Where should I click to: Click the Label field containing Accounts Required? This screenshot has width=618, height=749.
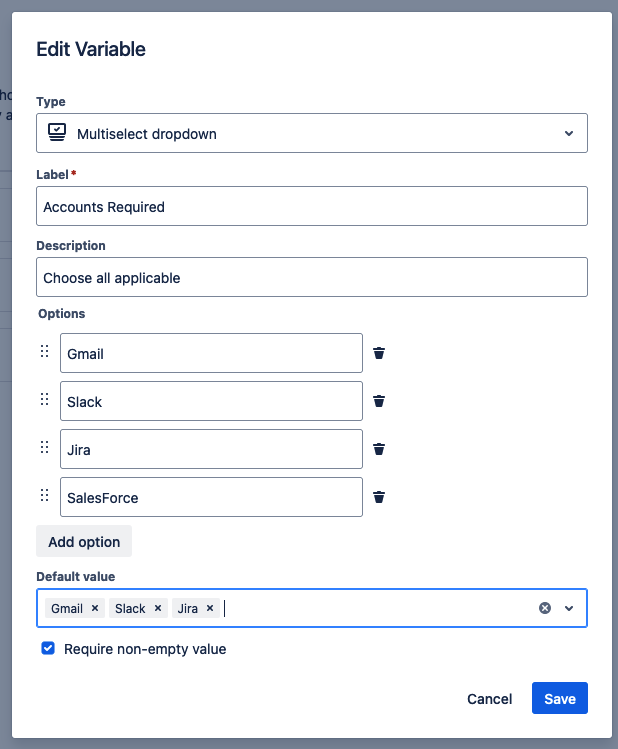coord(311,207)
